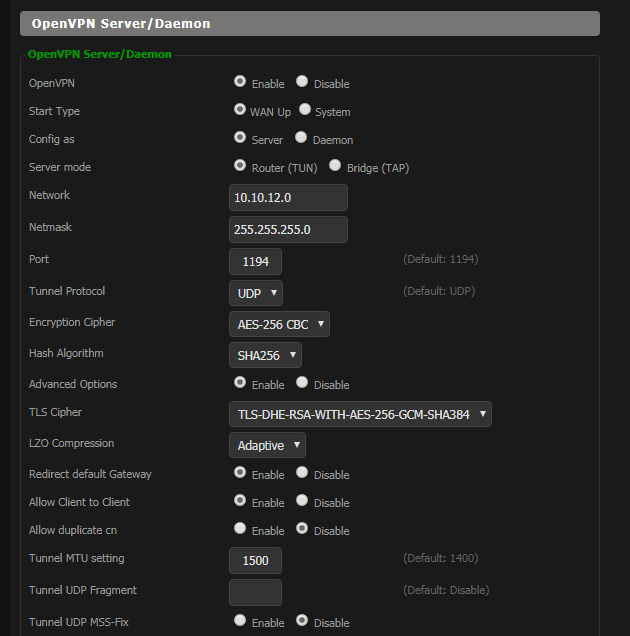
Task: Click the empty Tunnel UDP Fragment field
Action: pos(256,593)
